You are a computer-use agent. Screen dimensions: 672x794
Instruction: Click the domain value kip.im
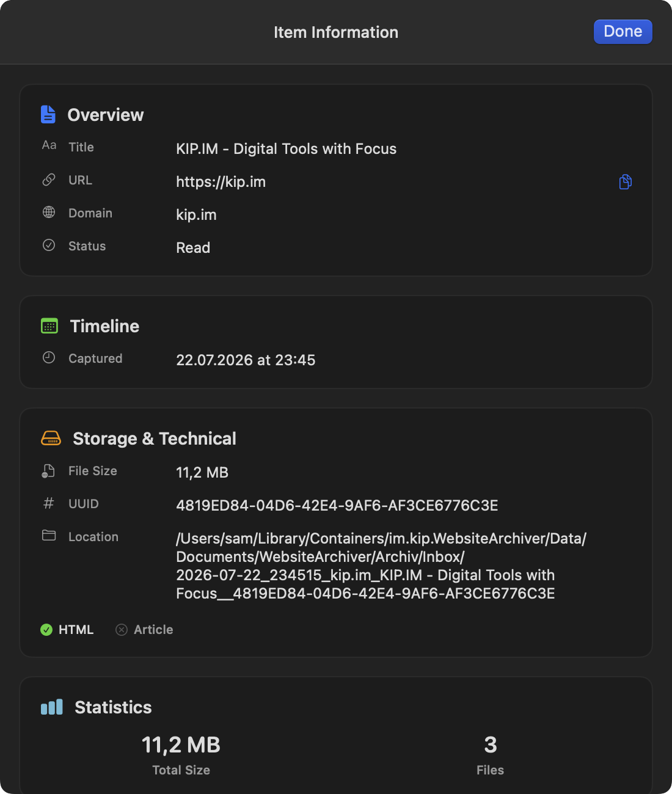tap(196, 215)
